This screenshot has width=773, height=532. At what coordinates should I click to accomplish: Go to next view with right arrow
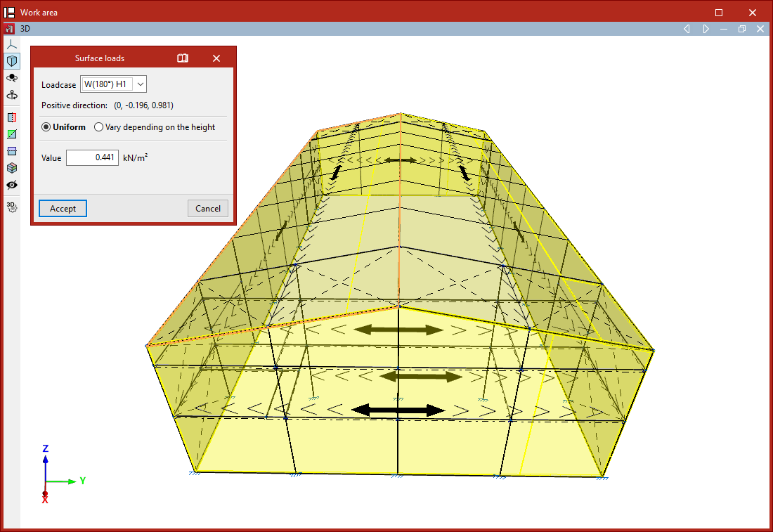click(x=706, y=29)
